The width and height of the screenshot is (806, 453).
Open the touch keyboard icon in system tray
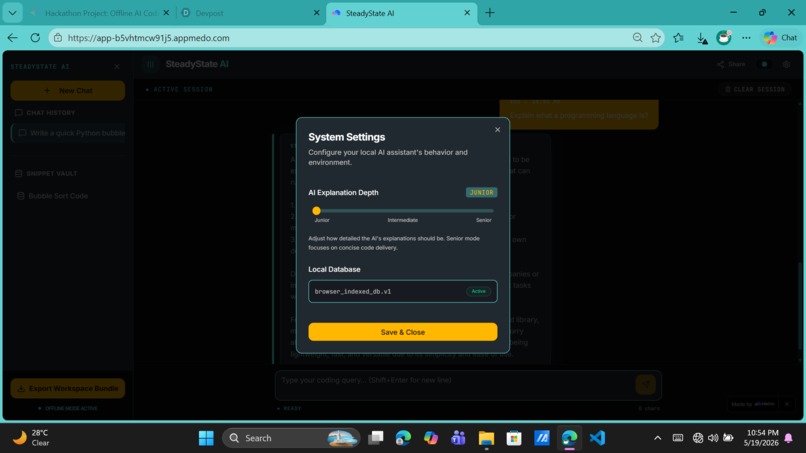click(678, 438)
